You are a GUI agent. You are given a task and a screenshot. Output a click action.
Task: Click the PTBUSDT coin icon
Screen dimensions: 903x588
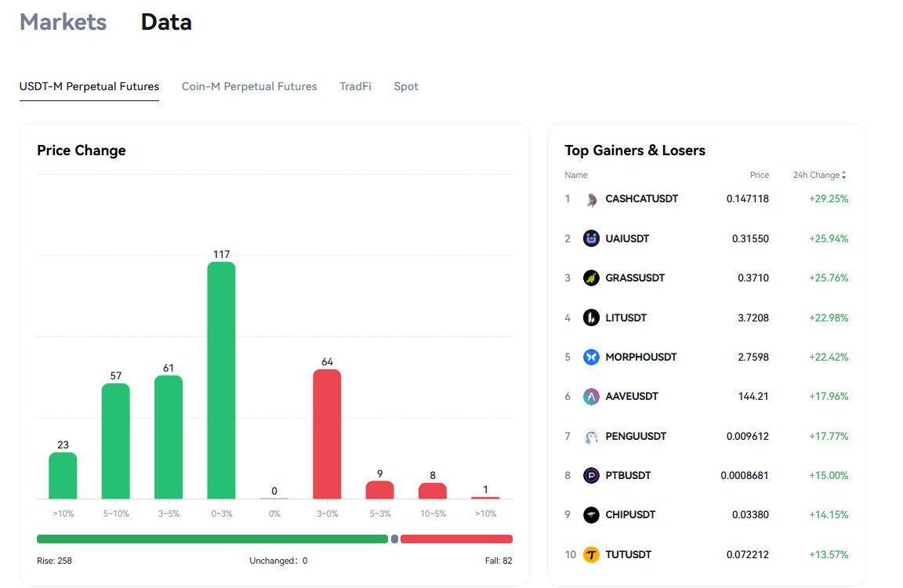[591, 475]
